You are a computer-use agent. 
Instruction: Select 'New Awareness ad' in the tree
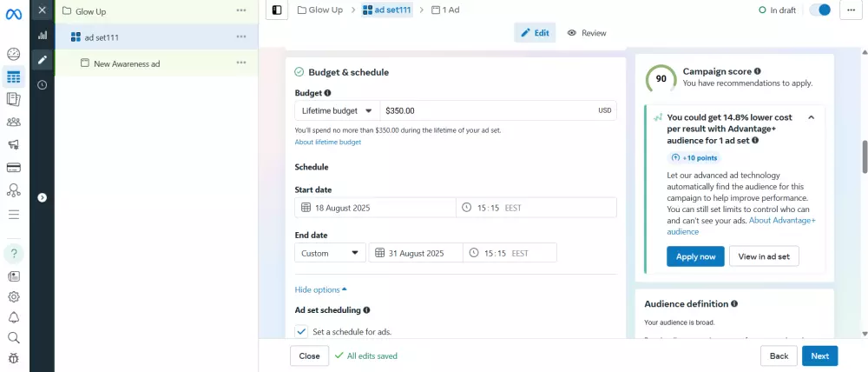[126, 63]
